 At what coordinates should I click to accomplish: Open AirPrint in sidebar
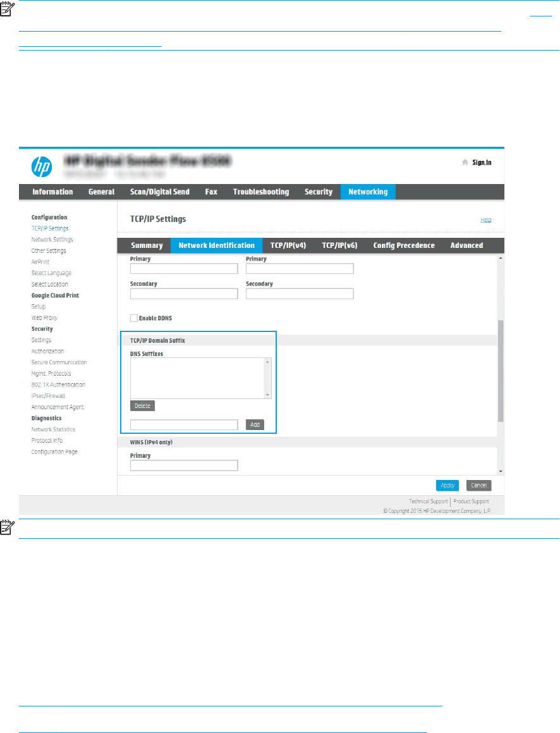click(x=40, y=262)
